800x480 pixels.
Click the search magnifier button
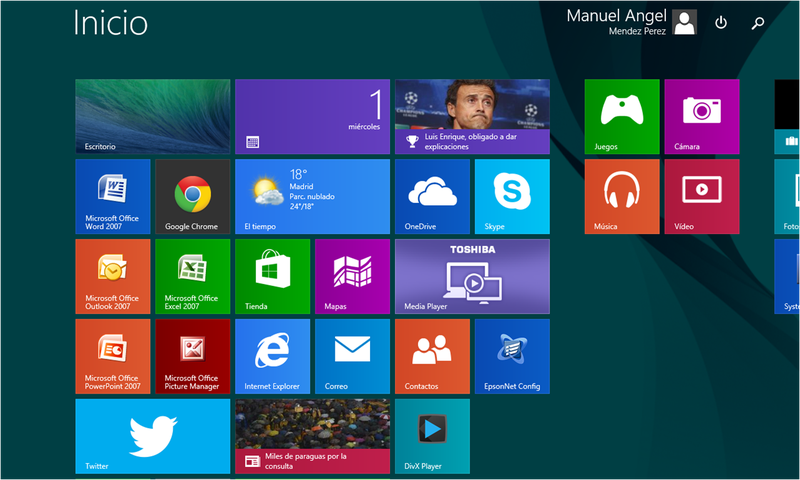[758, 22]
